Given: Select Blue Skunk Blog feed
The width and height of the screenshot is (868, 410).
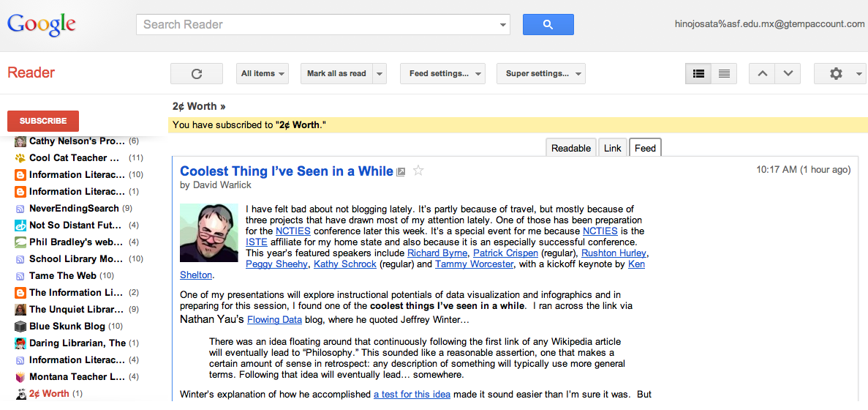Looking at the screenshot, I should (67, 327).
